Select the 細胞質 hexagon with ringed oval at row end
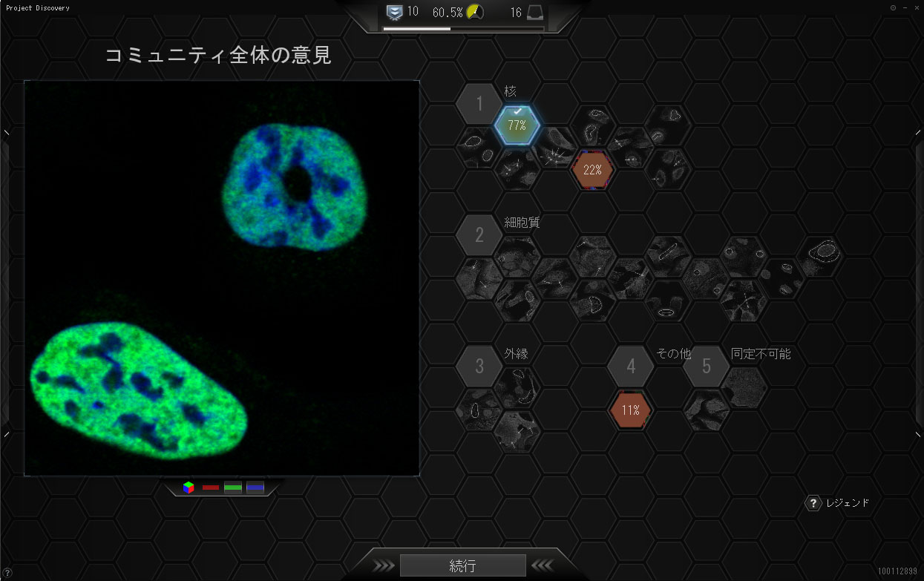 pyautogui.click(x=821, y=256)
